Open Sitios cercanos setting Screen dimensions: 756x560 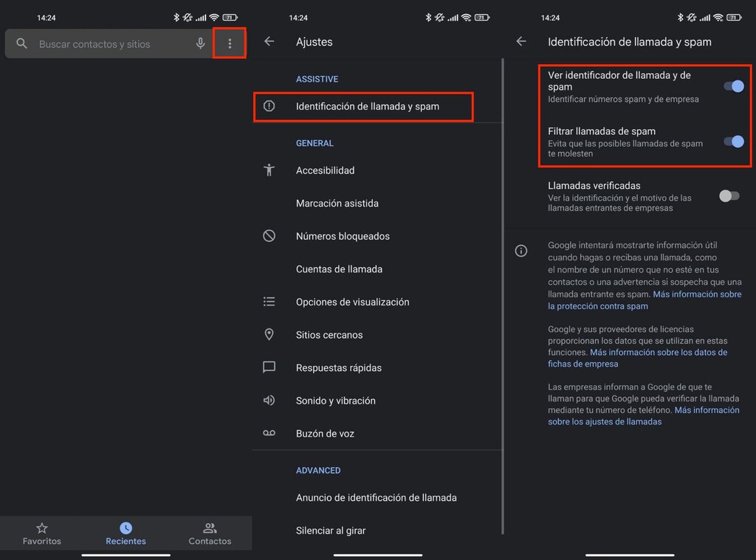[x=377, y=334]
